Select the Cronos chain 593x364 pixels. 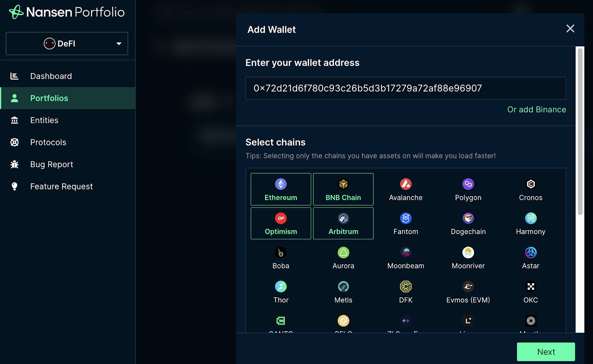click(x=530, y=189)
